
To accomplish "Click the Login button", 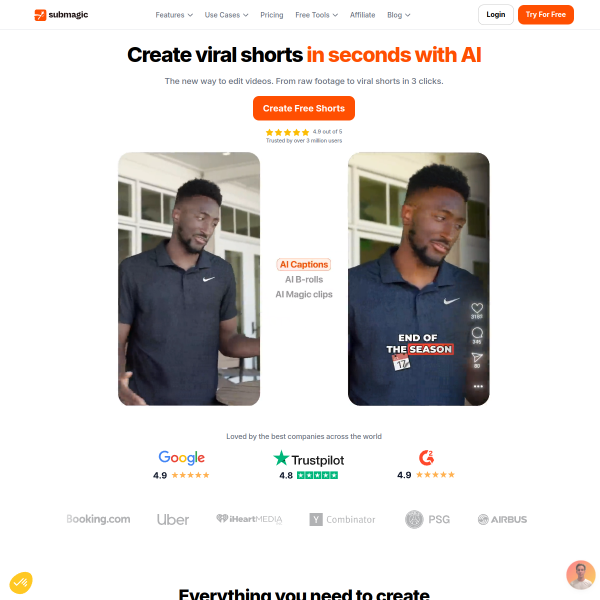I will pyautogui.click(x=496, y=15).
